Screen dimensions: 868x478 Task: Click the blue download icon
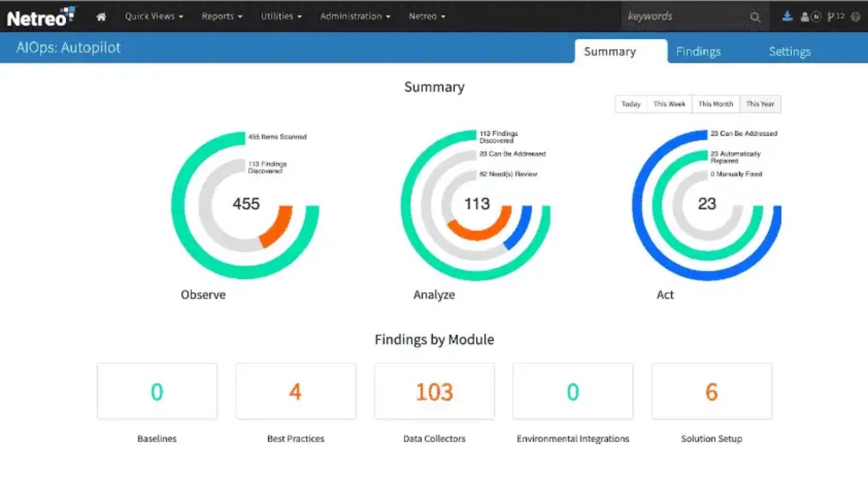pos(787,16)
